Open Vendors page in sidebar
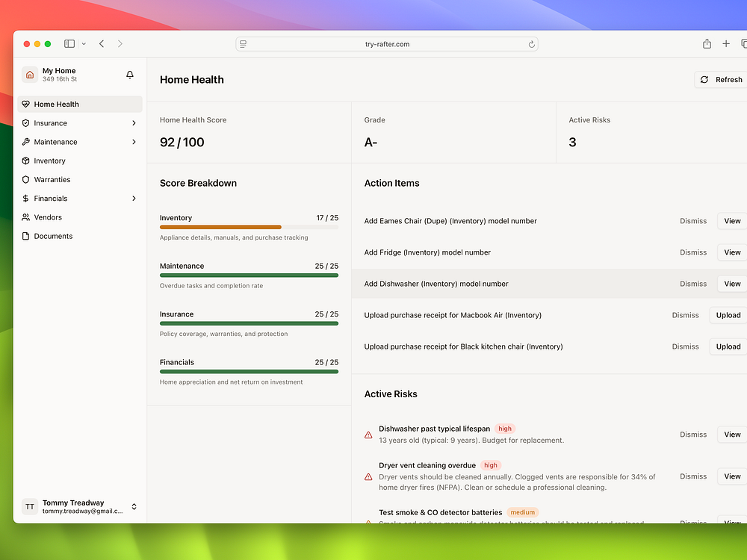The image size is (747, 560). point(80,217)
